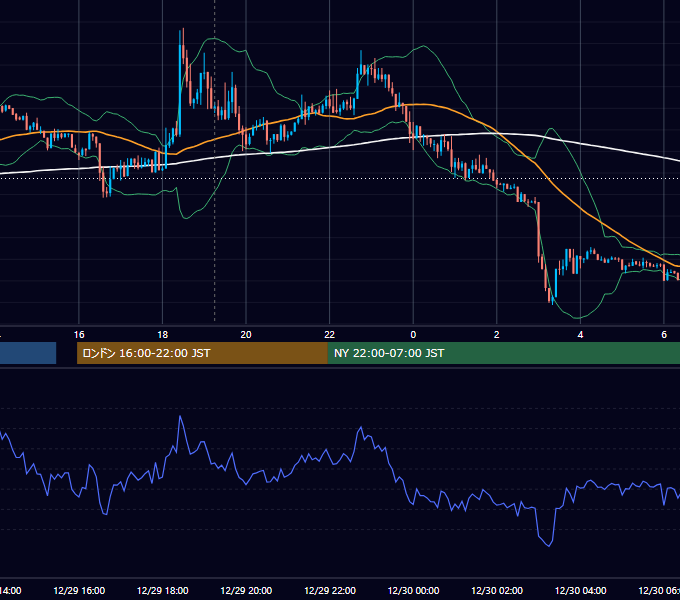This screenshot has height=600, width=680.
Task: Click the lowest candle wick after 03:00
Action: click(552, 299)
